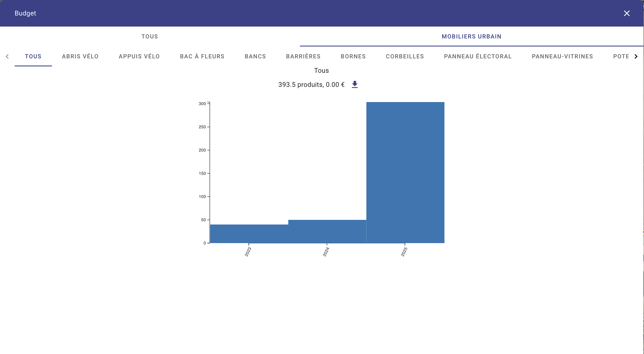The height and width of the screenshot is (354, 644).
Task: Switch to the Bancs tab
Action: coord(255,56)
